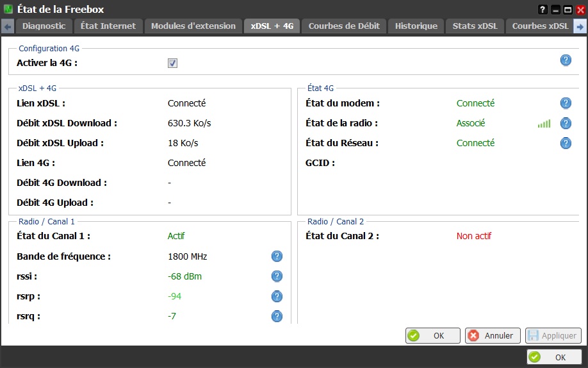
Task: Click the green Freebox window title icon
Action: pyautogui.click(x=8, y=9)
